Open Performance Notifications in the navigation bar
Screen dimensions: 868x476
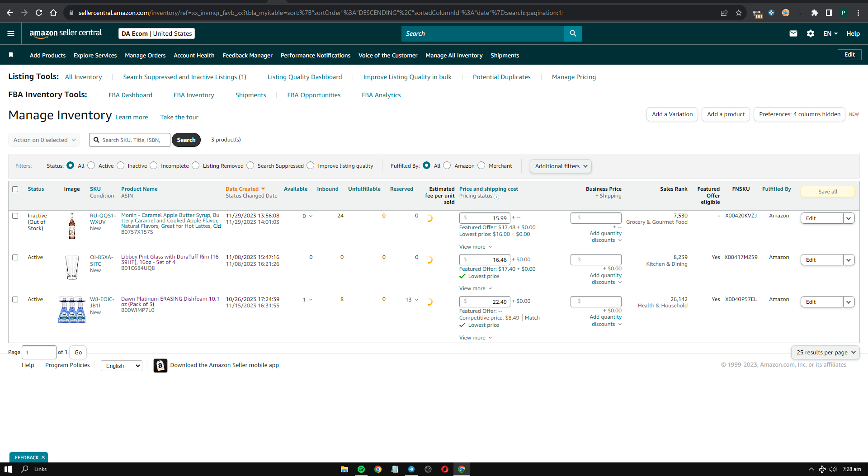pos(316,55)
